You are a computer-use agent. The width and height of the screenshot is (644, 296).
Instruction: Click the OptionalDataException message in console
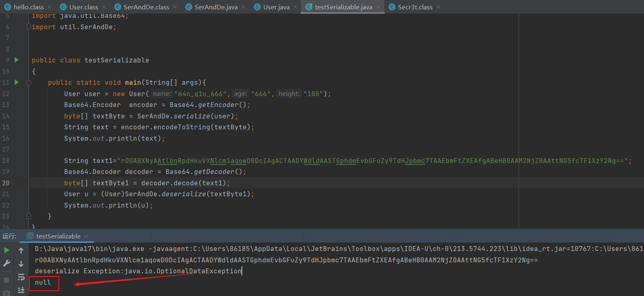138,271
